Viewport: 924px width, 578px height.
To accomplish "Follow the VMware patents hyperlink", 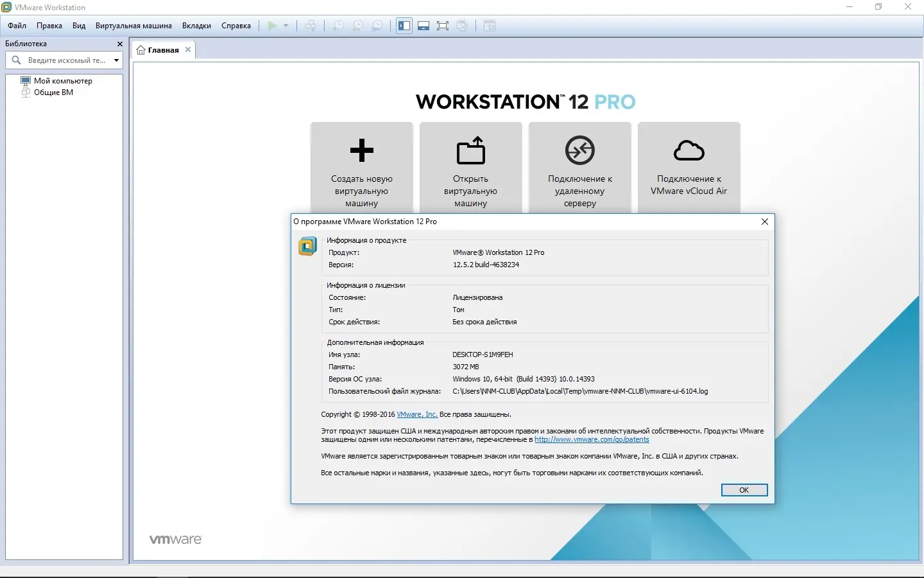I will [x=592, y=440].
